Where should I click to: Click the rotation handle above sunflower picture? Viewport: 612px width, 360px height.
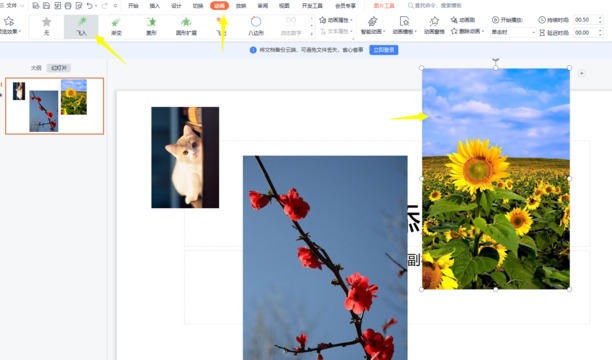tap(496, 61)
